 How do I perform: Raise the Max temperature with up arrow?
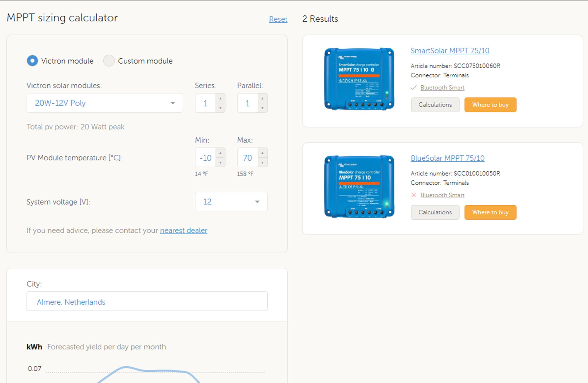262,153
